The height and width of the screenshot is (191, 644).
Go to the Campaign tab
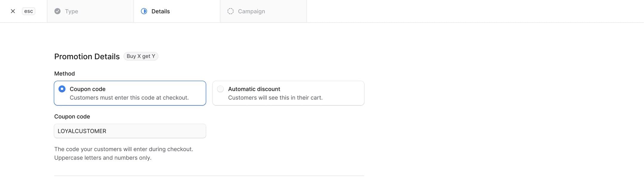pos(263,11)
